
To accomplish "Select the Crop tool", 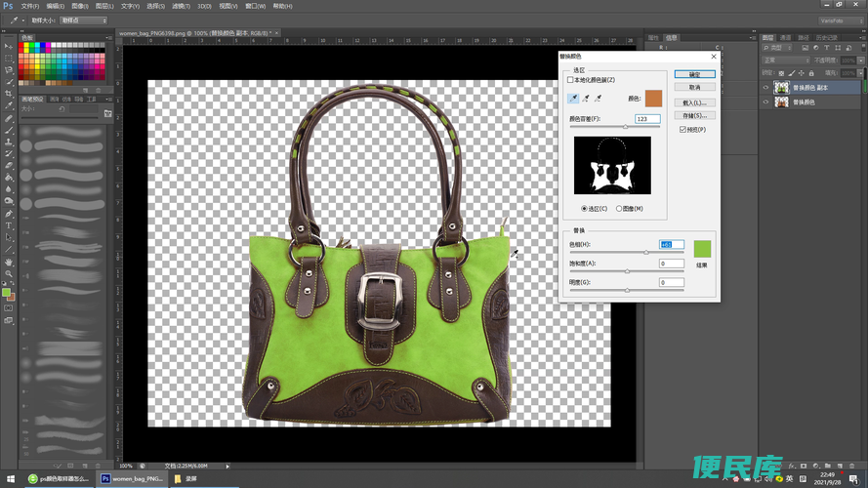I will [x=9, y=95].
